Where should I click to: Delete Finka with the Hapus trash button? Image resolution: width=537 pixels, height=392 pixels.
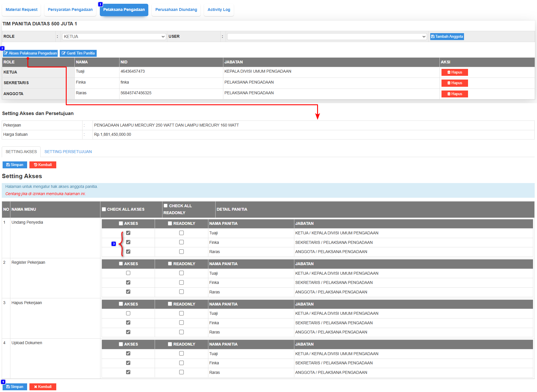pos(454,83)
